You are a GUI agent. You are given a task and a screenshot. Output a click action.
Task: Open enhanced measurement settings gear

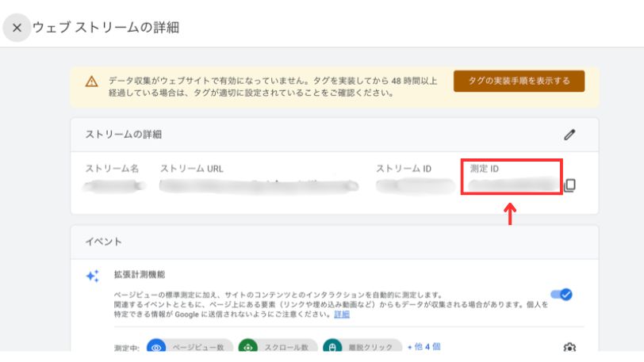(x=569, y=347)
